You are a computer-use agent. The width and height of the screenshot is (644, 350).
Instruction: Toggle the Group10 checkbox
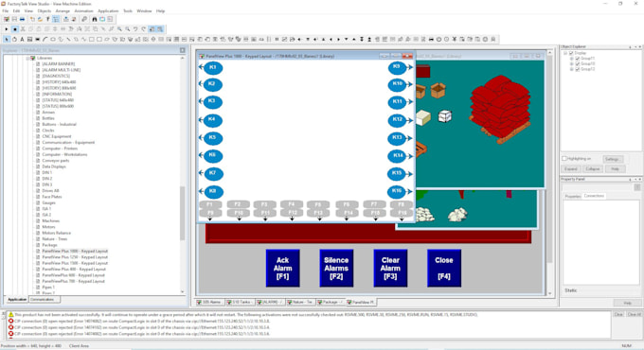[578, 64]
